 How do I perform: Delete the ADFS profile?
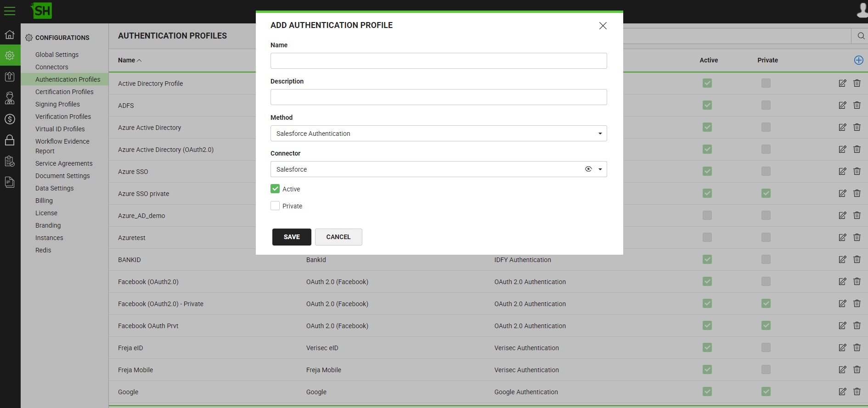857,105
